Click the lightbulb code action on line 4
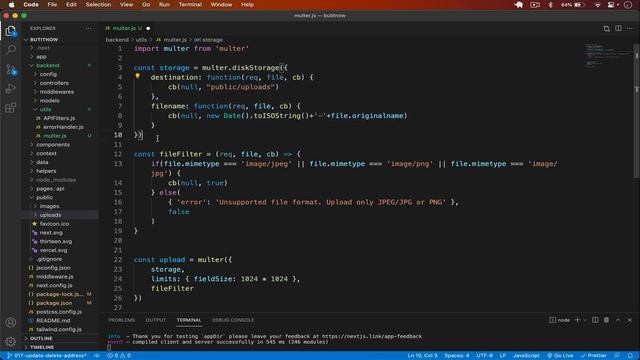 click(x=138, y=76)
